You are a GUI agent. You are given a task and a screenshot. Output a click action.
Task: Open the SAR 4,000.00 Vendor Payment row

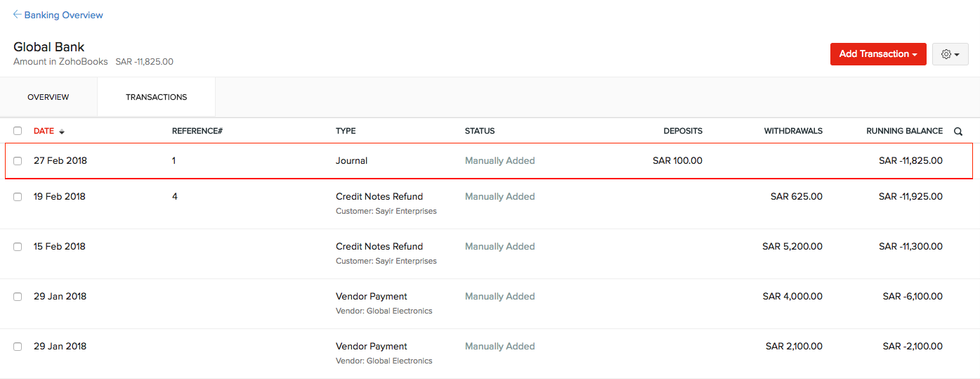pyautogui.click(x=372, y=297)
